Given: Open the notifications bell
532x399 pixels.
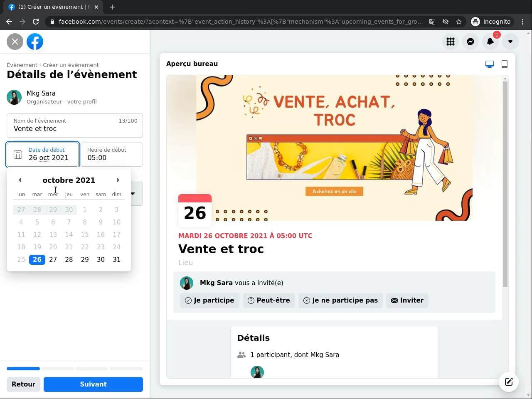Looking at the screenshot, I should click(490, 42).
